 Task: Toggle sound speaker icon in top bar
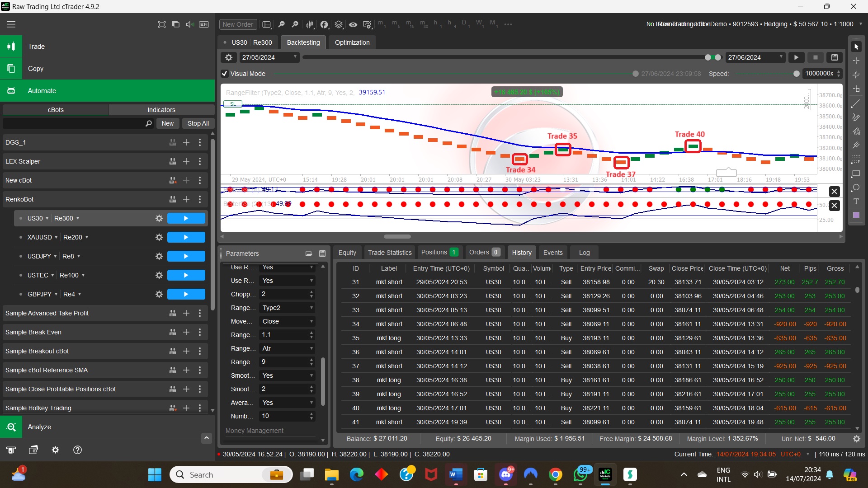190,24
